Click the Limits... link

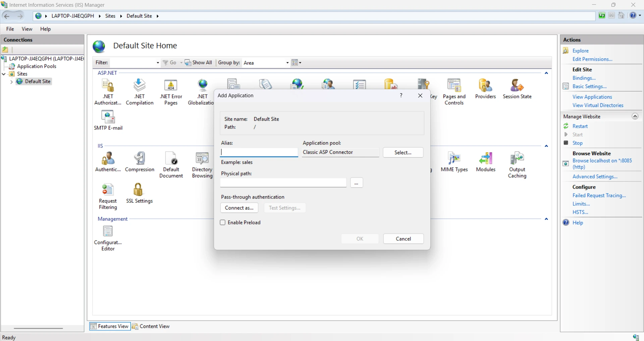pos(581,204)
